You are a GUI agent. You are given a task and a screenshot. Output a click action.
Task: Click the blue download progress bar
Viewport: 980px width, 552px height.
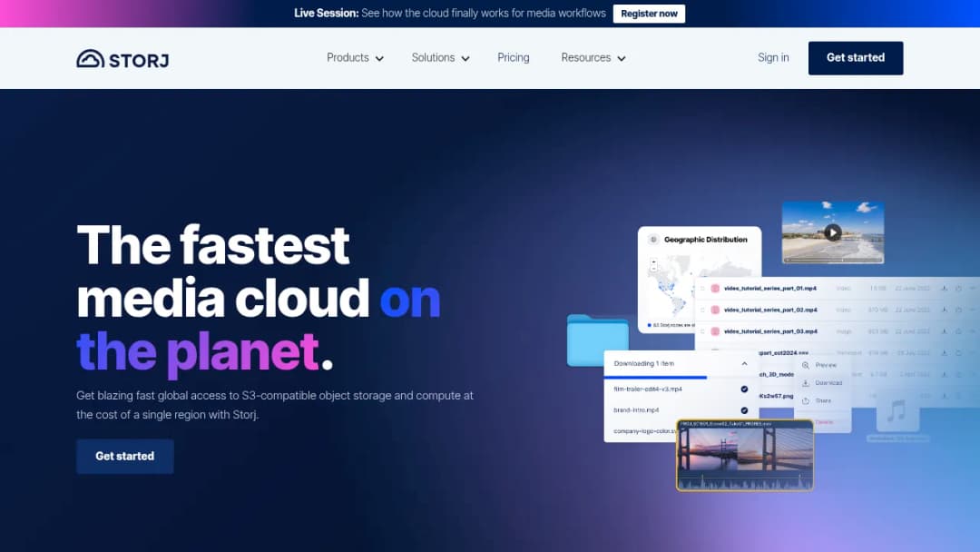[x=655, y=377]
